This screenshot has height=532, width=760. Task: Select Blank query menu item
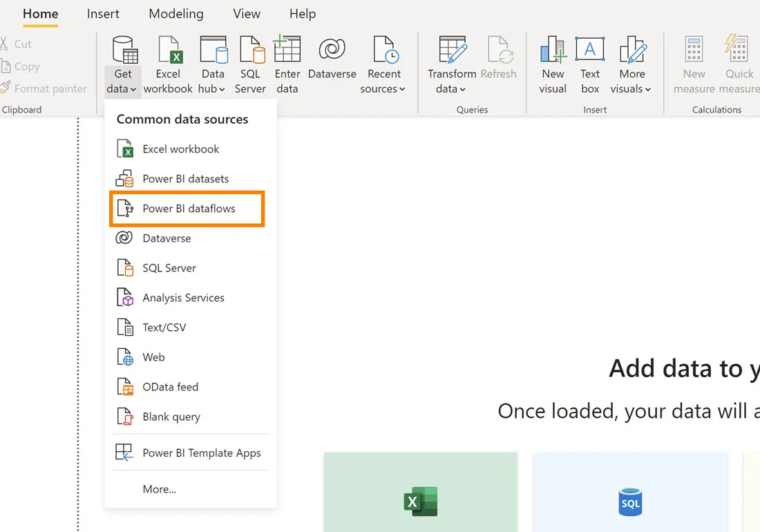pos(190,417)
